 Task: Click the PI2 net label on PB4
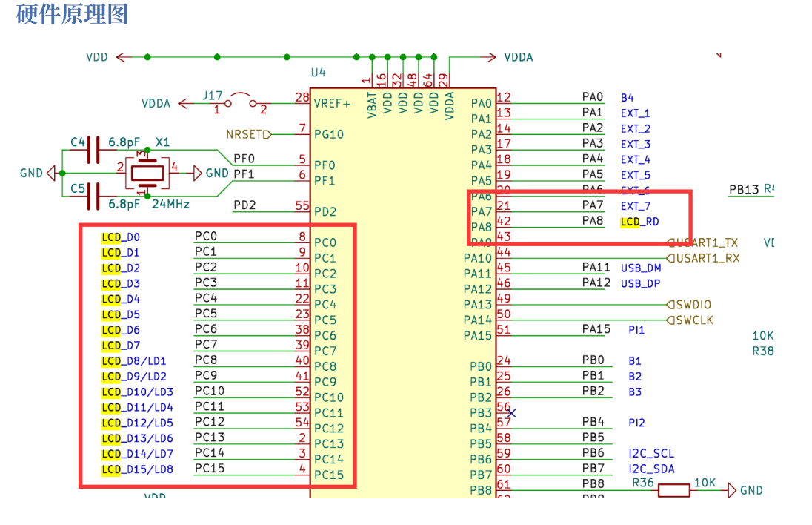click(636, 423)
